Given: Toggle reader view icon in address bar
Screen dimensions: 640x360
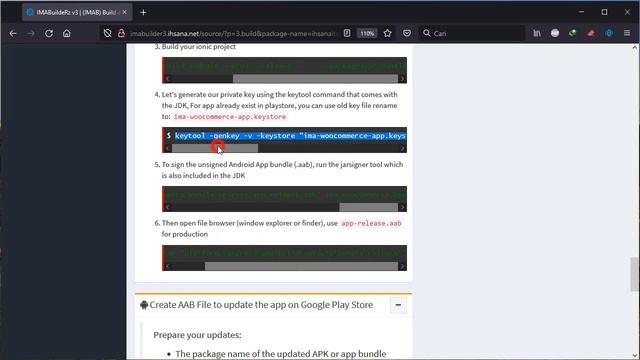Looking at the screenshot, I should [347, 33].
